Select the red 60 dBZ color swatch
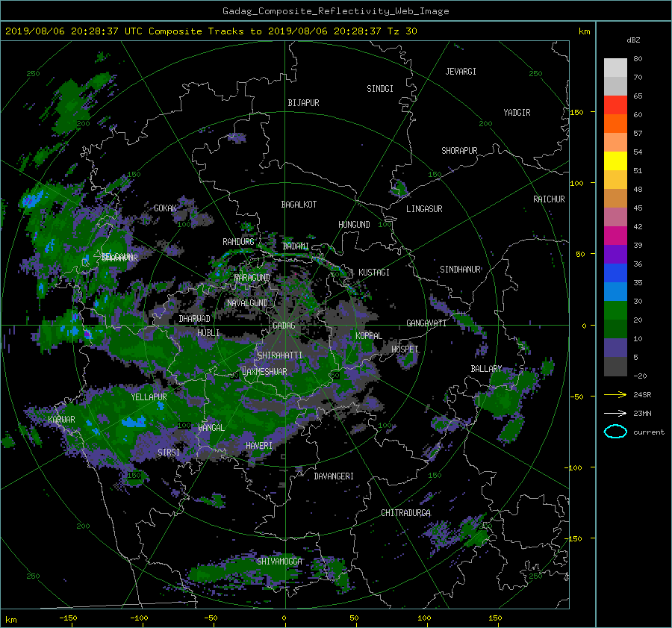 coord(615,105)
